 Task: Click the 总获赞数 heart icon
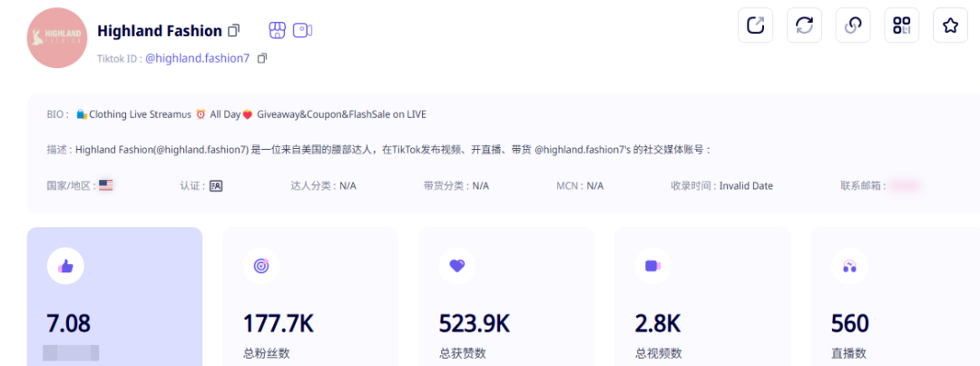point(457,266)
